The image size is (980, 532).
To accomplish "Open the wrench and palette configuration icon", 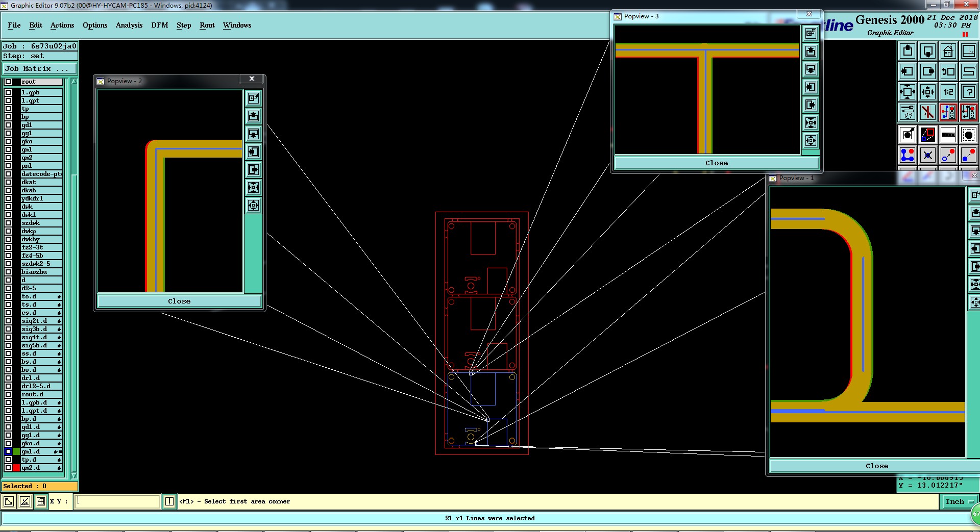I will click(908, 112).
